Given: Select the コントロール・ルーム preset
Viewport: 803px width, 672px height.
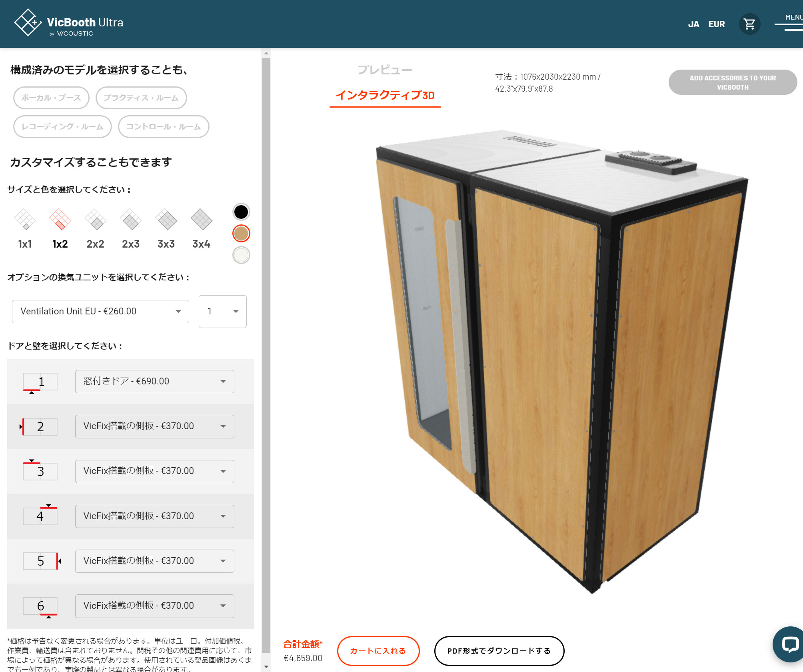Looking at the screenshot, I should (164, 126).
